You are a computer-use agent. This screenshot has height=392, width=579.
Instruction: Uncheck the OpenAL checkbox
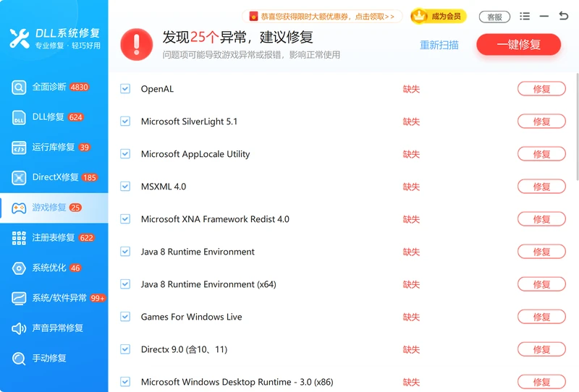coord(125,88)
